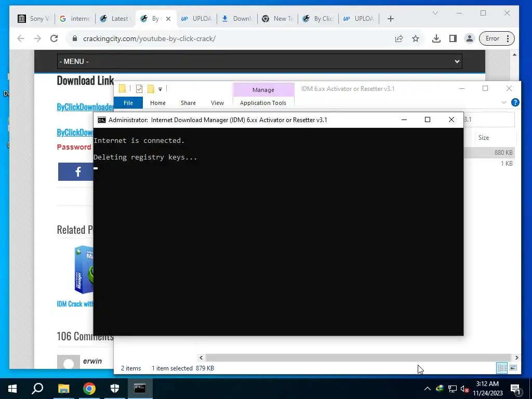Image resolution: width=532 pixels, height=399 pixels.
Task: Switch Explorer to details view icon
Action: pyautogui.click(x=502, y=368)
